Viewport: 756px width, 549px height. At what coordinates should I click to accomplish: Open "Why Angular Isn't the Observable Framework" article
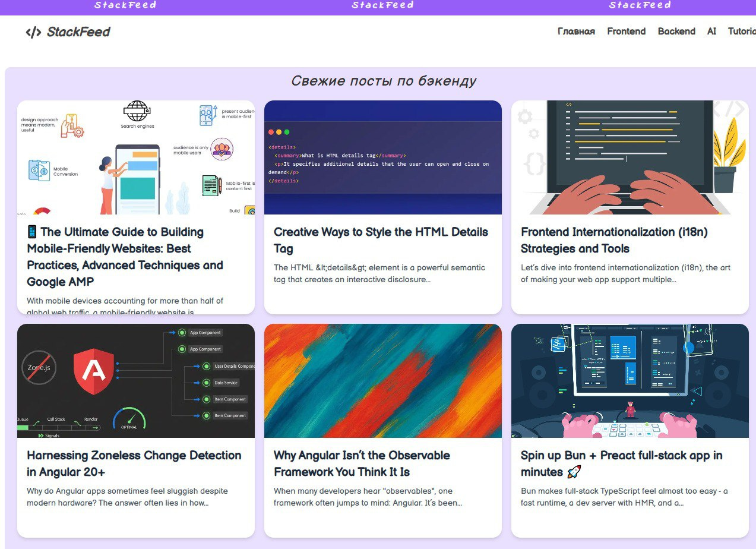point(362,463)
